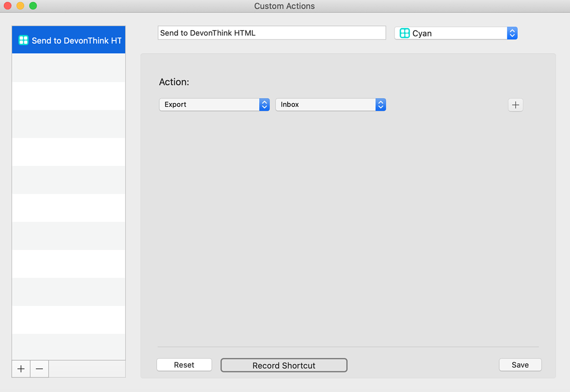Image resolution: width=570 pixels, height=392 pixels.
Task: Click the Custom Actions title bar
Action: [284, 6]
